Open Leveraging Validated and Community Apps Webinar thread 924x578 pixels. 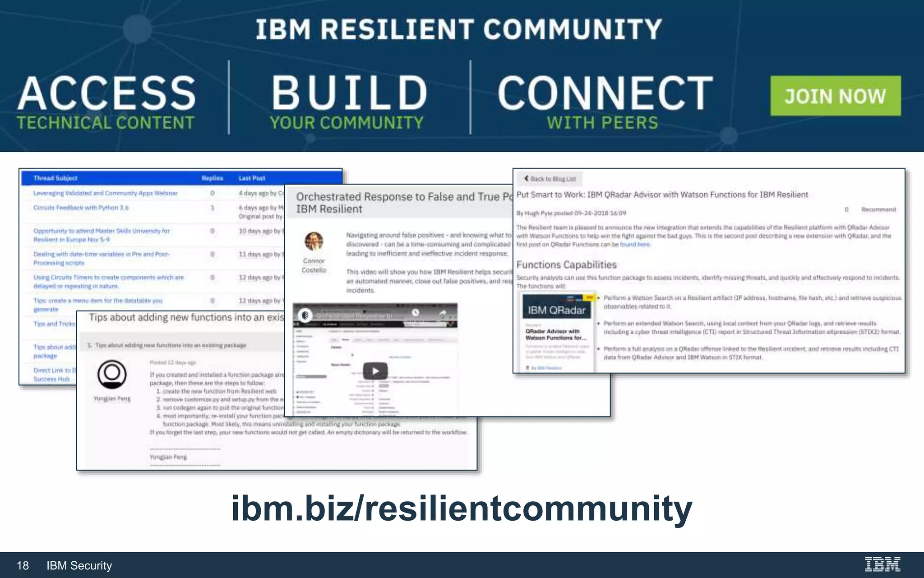pyautogui.click(x=105, y=193)
